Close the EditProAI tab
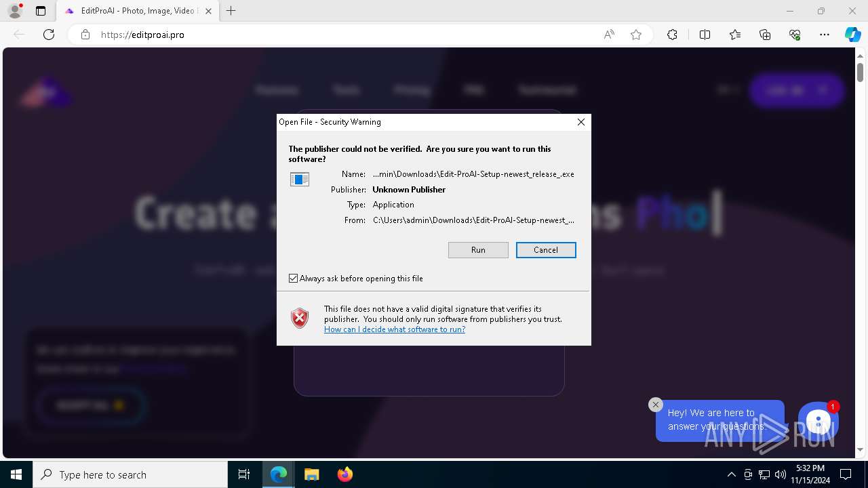868x488 pixels. pyautogui.click(x=208, y=11)
